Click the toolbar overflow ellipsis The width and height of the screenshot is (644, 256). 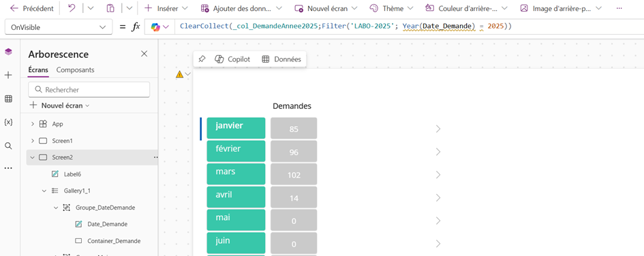pyautogui.click(x=619, y=8)
